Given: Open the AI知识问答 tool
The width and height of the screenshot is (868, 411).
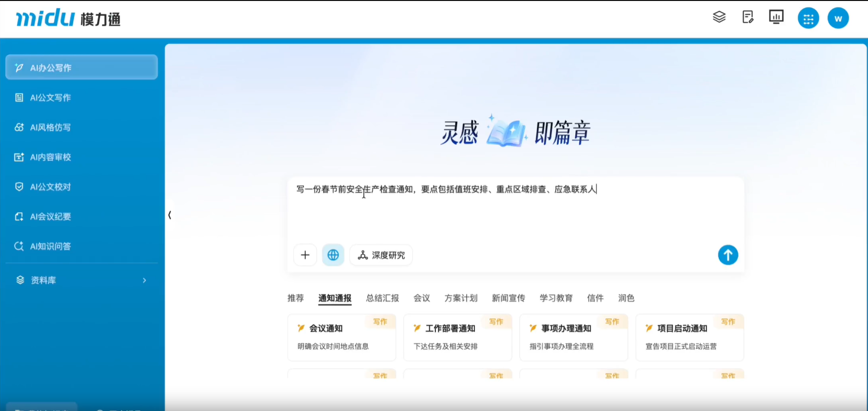Looking at the screenshot, I should 50,246.
